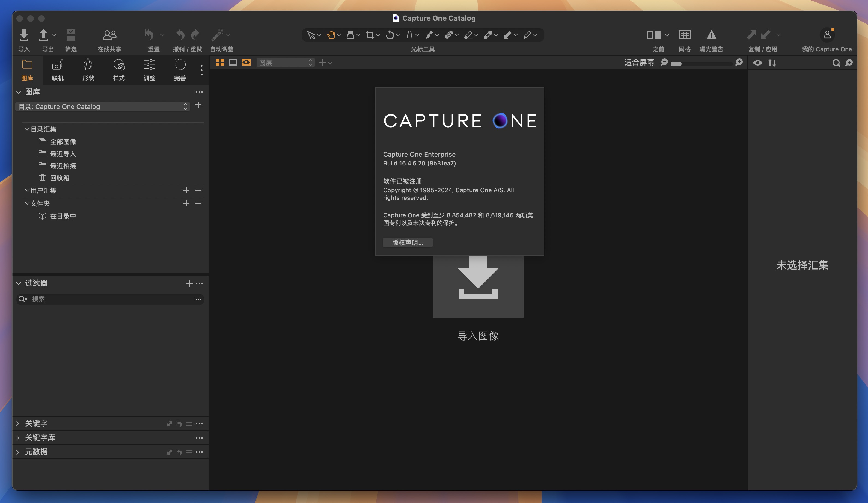The width and height of the screenshot is (868, 503).
Task: Select the Pan hand tool
Action: pyautogui.click(x=331, y=35)
